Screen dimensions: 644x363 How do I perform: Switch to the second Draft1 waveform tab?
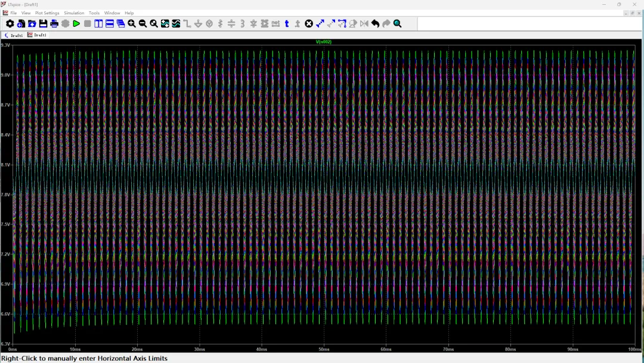tap(37, 35)
